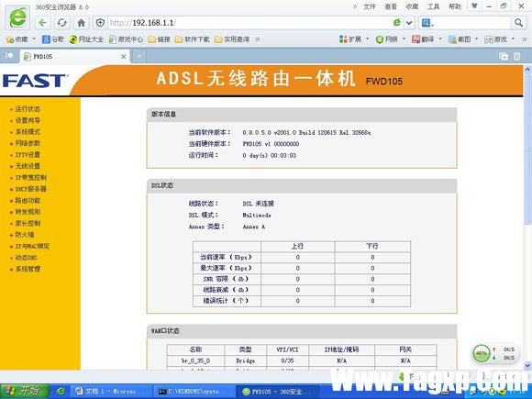Open the 工具 menu
The height and width of the screenshot is (399, 532).
[x=433, y=6]
